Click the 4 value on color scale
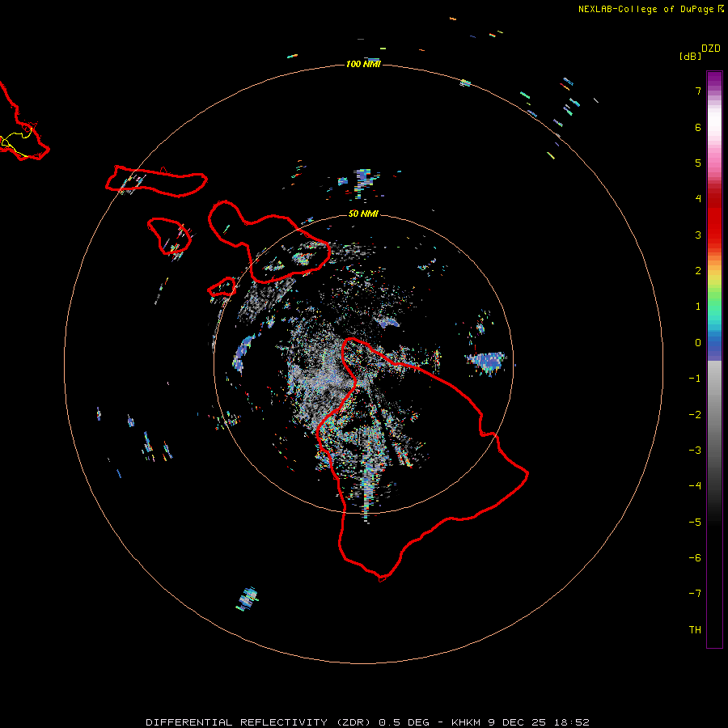 pos(698,199)
